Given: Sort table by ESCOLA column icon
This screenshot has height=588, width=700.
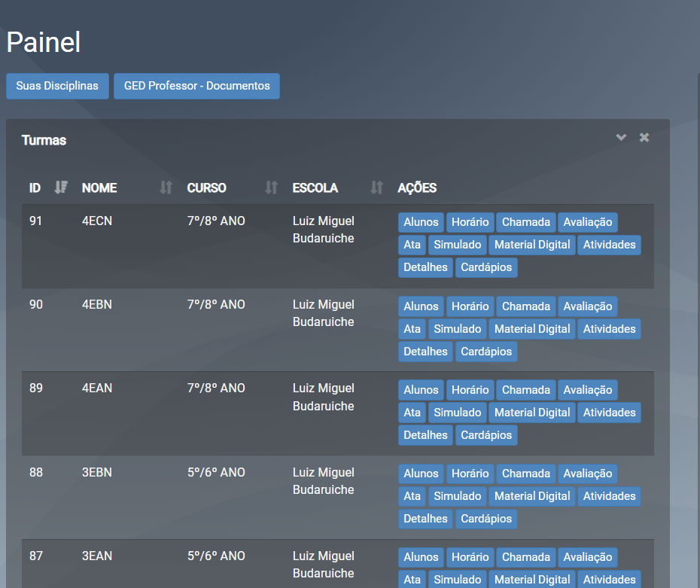Looking at the screenshot, I should [x=377, y=187].
